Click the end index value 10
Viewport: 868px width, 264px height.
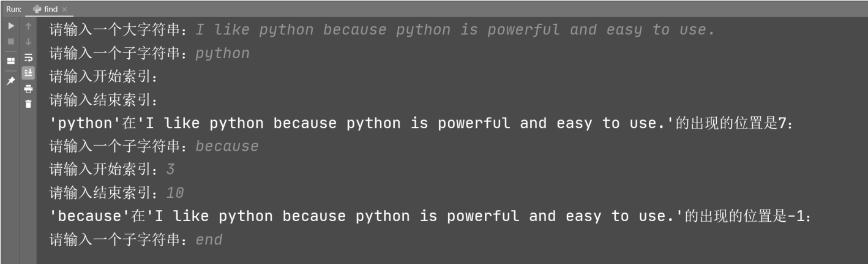(x=175, y=194)
